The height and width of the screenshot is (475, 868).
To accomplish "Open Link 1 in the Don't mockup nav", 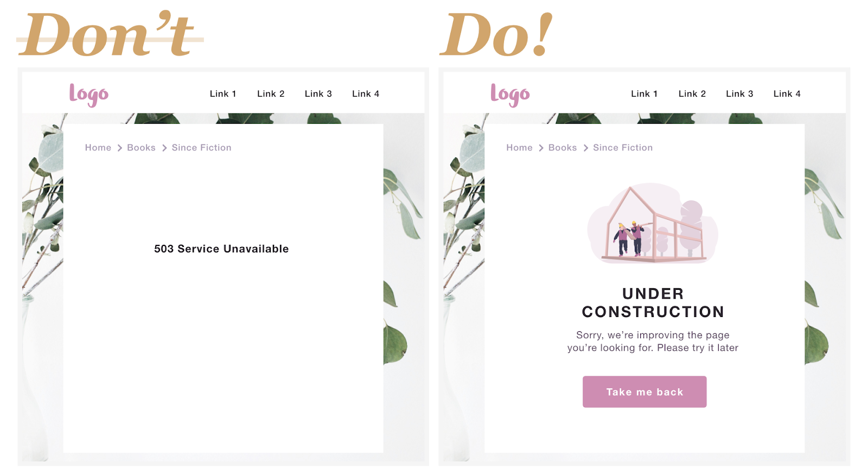I will coord(223,94).
